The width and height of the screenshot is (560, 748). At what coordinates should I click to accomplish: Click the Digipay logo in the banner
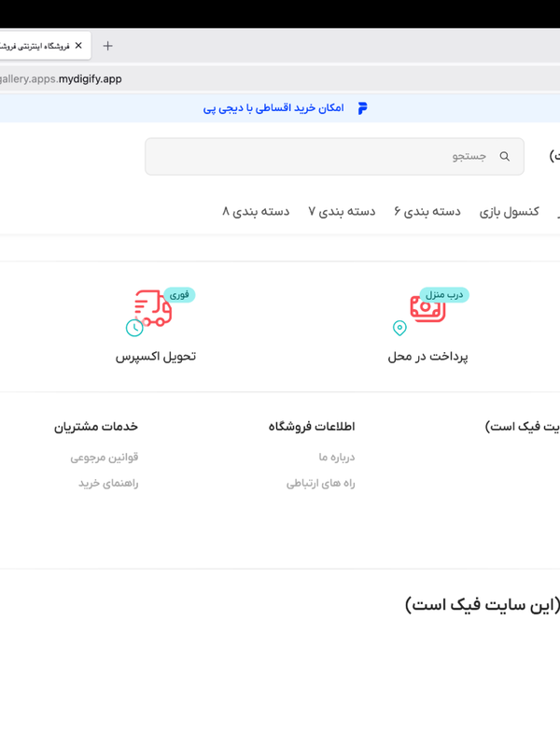click(362, 108)
